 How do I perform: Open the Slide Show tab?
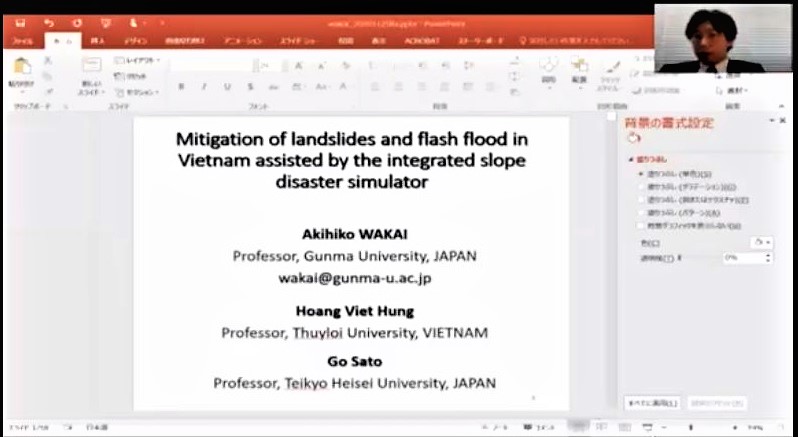298,41
